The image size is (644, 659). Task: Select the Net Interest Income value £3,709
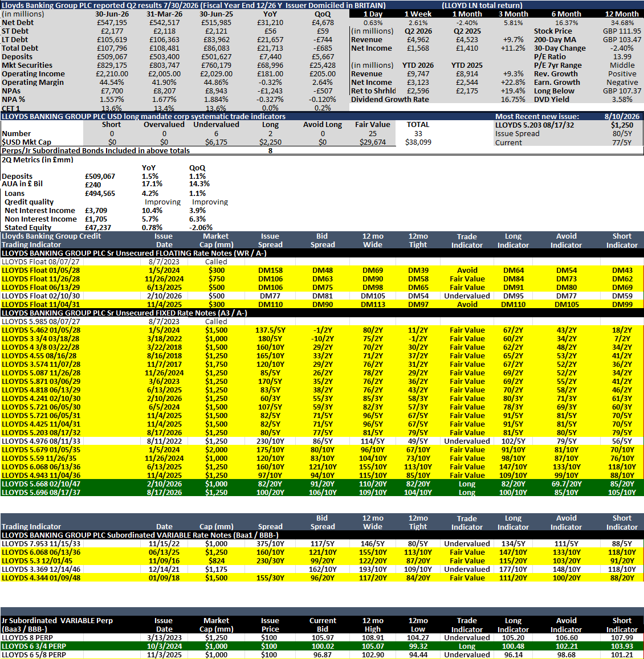point(96,211)
